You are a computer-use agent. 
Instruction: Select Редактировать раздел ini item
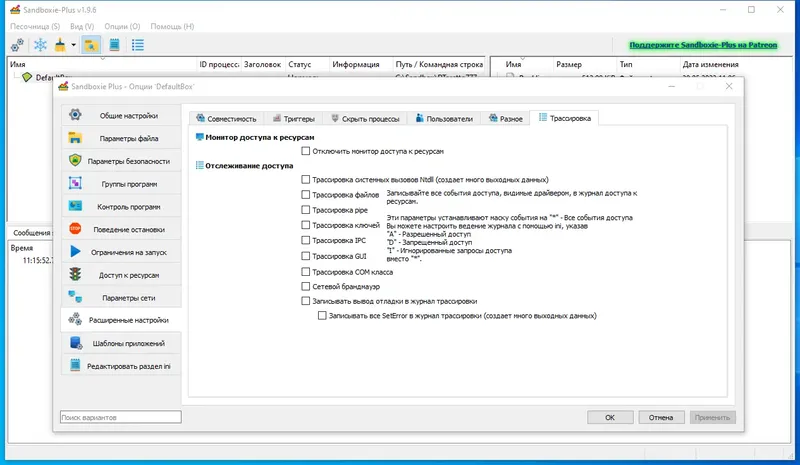121,366
